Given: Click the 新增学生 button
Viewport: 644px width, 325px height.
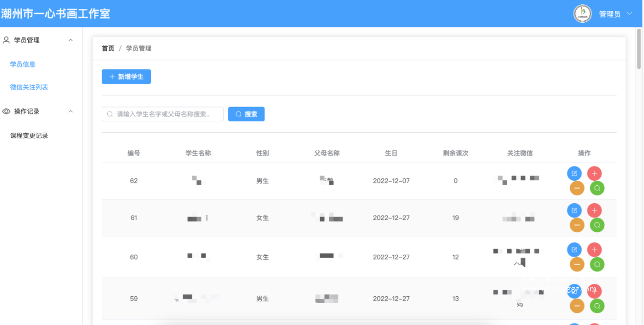Looking at the screenshot, I should (126, 76).
